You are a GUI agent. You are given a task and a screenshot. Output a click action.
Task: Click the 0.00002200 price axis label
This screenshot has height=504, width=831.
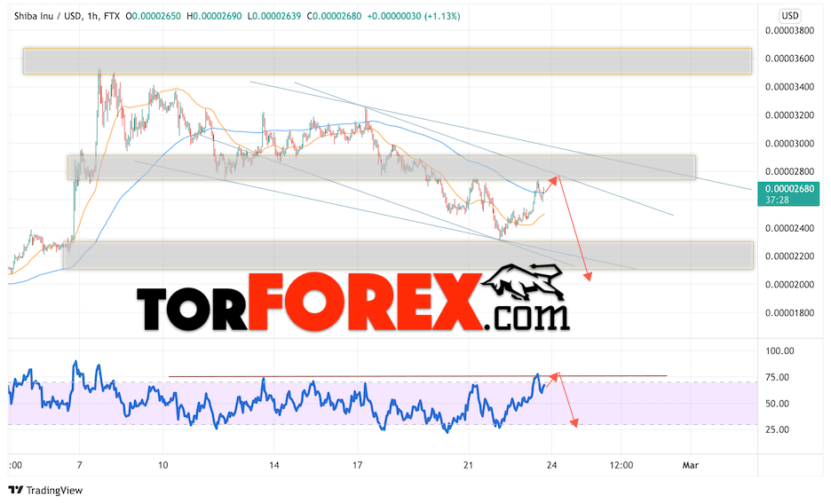pyautogui.click(x=789, y=256)
